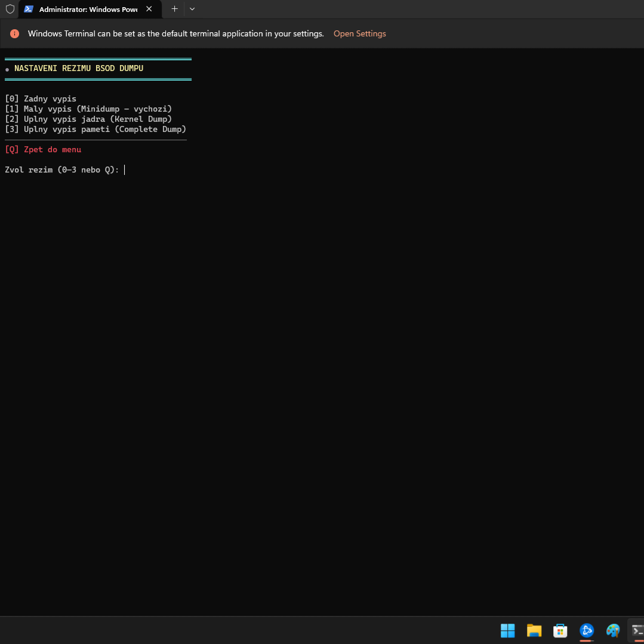Open the Paint app from taskbar

click(613, 630)
